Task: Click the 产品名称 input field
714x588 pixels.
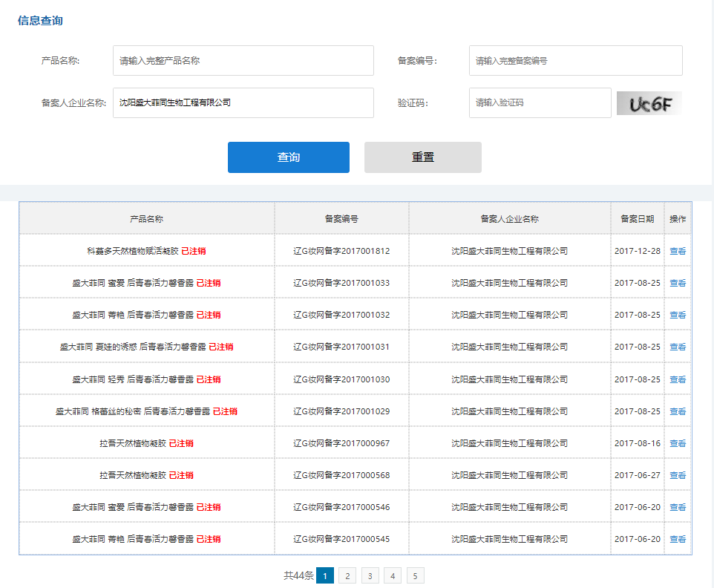Action: [243, 61]
